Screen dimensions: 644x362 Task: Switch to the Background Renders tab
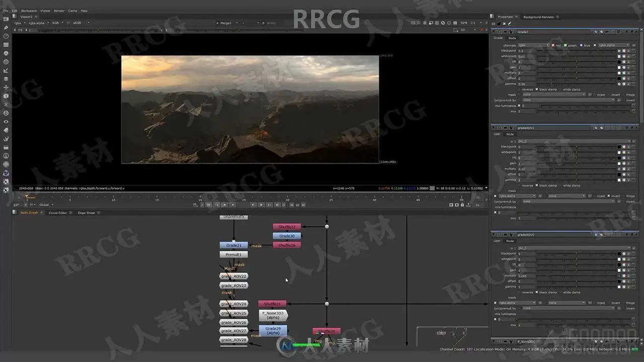click(538, 17)
